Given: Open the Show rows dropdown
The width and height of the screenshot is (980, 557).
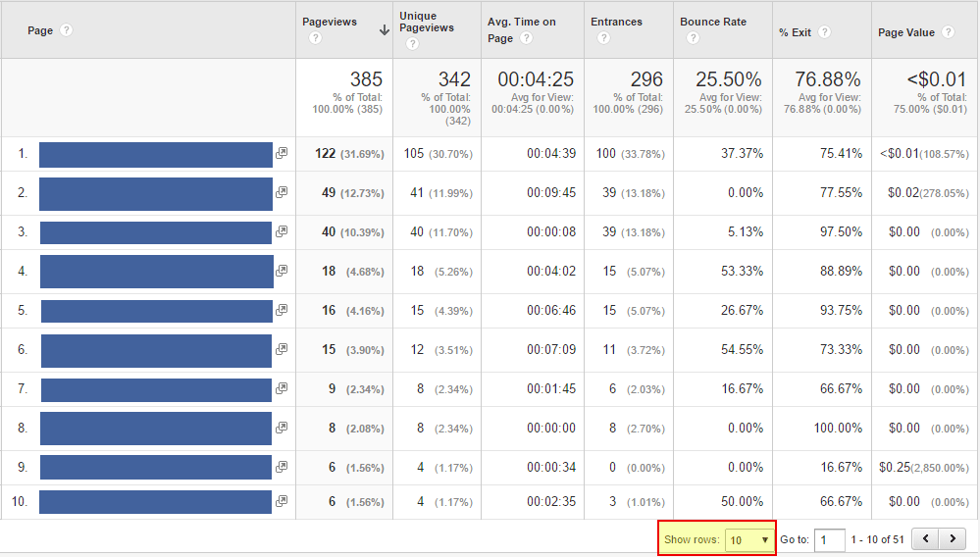Looking at the screenshot, I should pos(749,539).
